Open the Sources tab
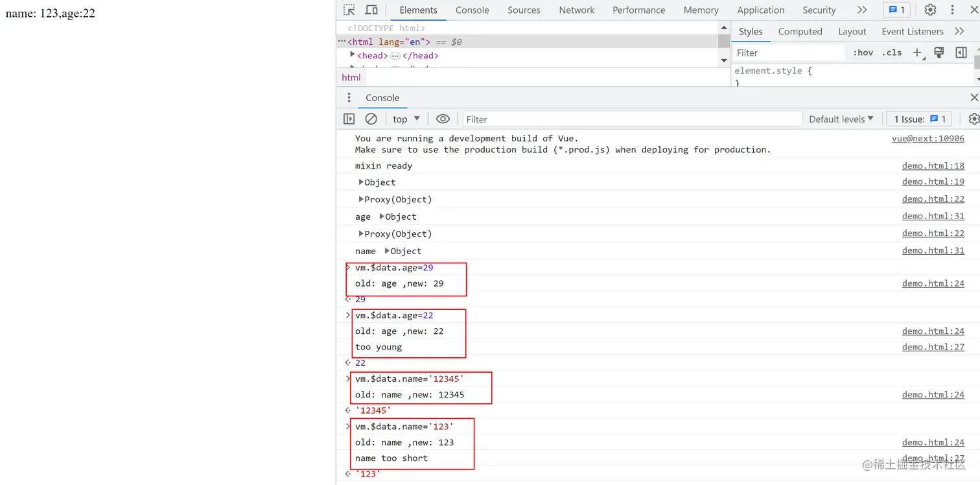 tap(524, 10)
